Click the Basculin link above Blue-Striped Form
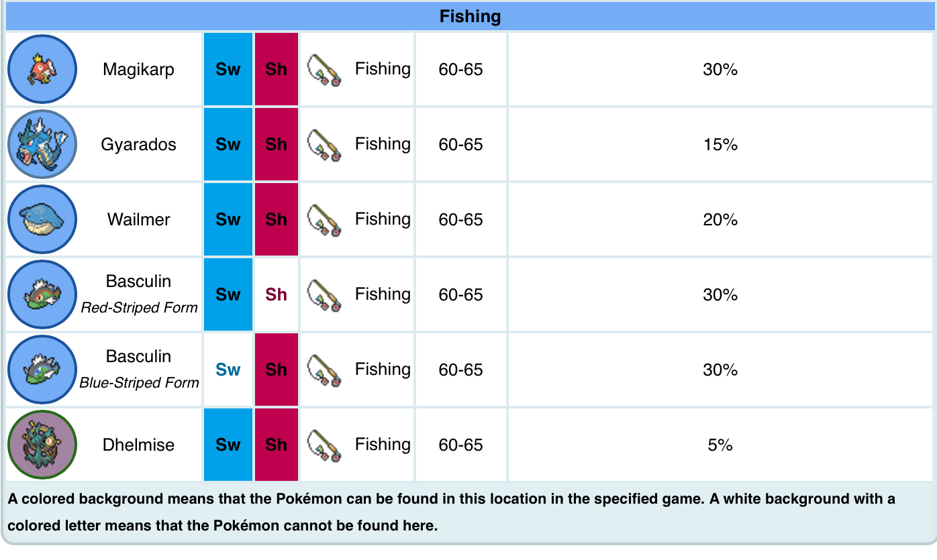 pos(138,356)
